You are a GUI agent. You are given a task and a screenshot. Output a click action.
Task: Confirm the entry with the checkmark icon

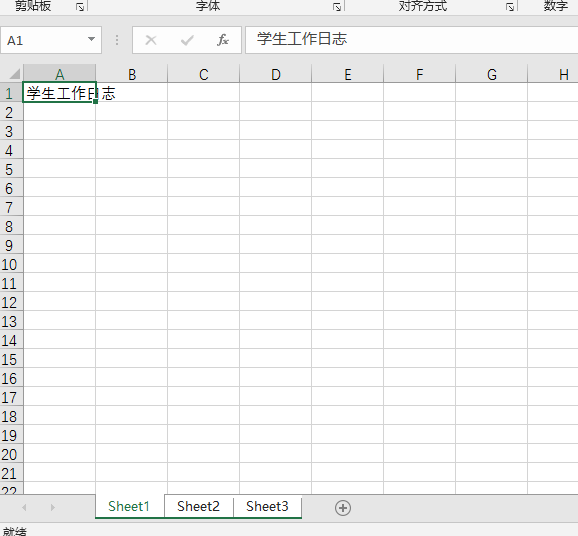[x=187, y=40]
